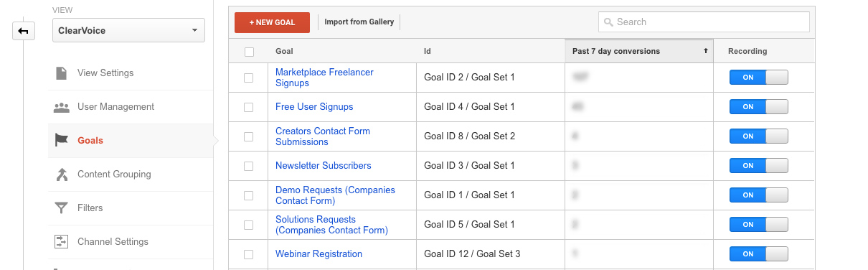Sort table by Goal column header
Image resolution: width=868 pixels, height=270 pixels.
(284, 51)
